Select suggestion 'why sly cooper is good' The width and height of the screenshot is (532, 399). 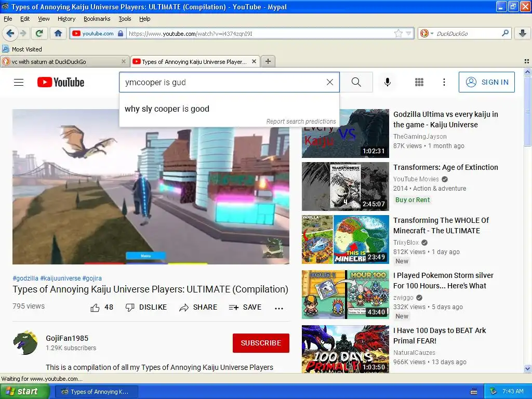click(229, 109)
